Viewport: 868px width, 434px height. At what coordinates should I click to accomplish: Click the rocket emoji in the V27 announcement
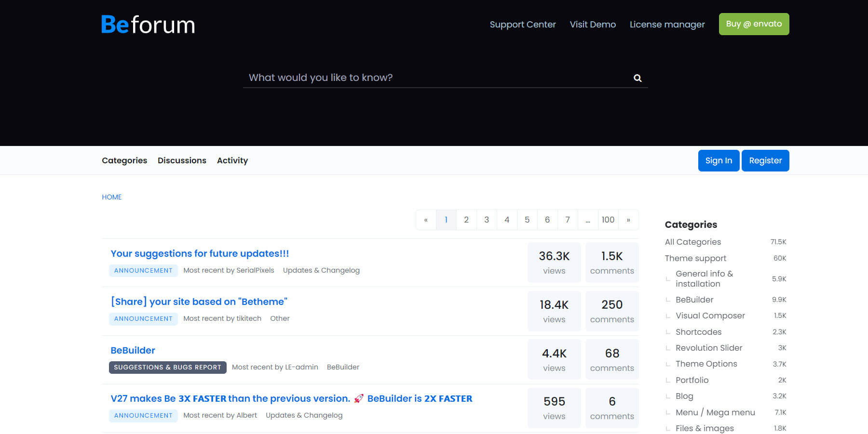pyautogui.click(x=358, y=398)
